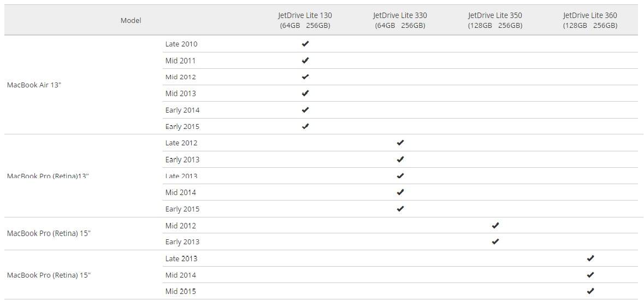The height and width of the screenshot is (306, 644).
Task: Select the JetDrive Lite 130 column header
Action: point(305,20)
